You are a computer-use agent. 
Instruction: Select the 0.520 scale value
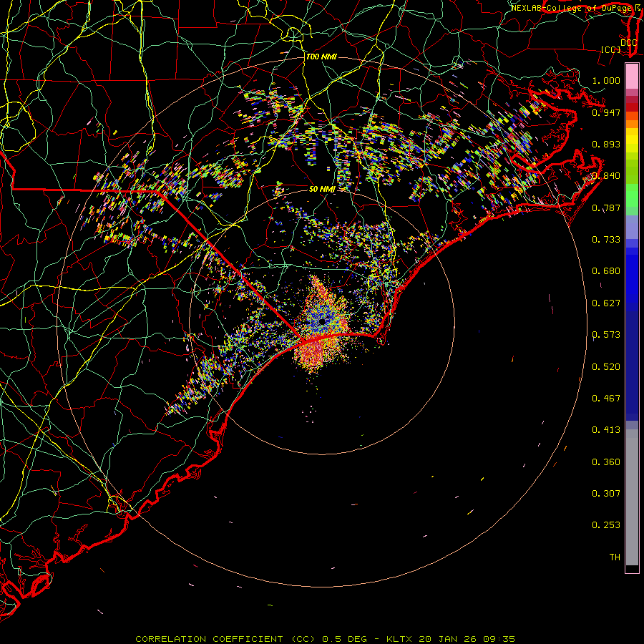606,366
